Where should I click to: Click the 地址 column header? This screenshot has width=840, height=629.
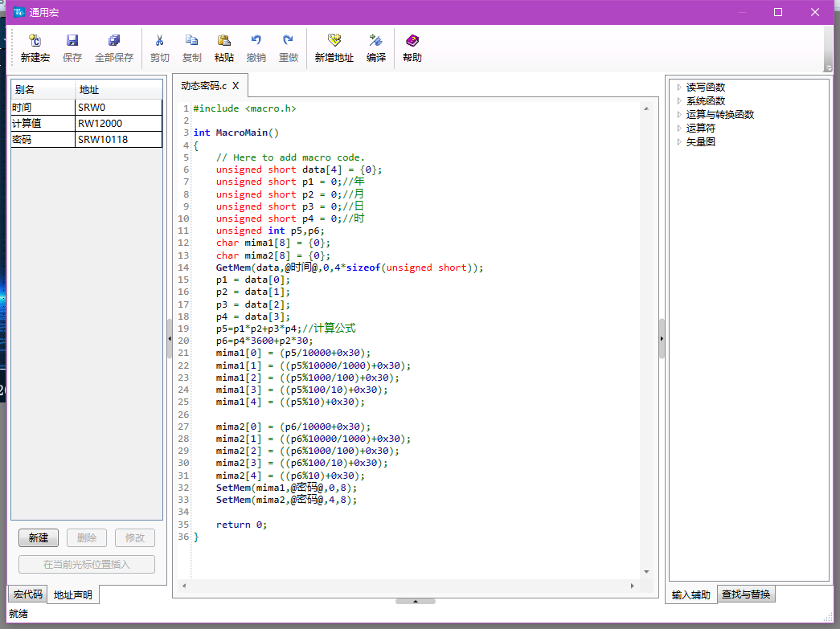(x=119, y=89)
